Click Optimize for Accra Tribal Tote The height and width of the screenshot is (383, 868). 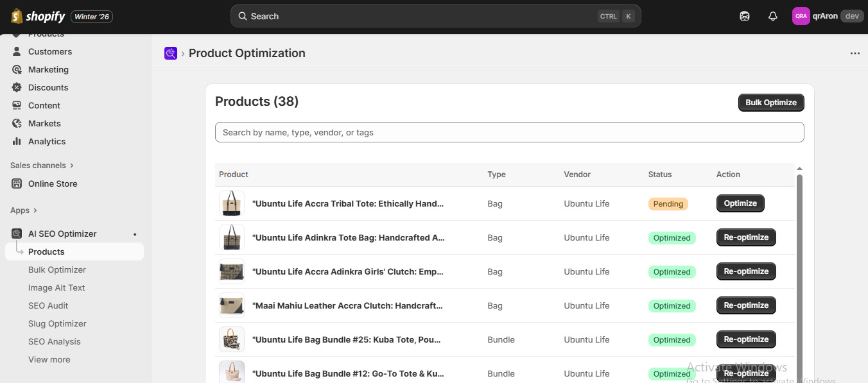click(x=740, y=203)
